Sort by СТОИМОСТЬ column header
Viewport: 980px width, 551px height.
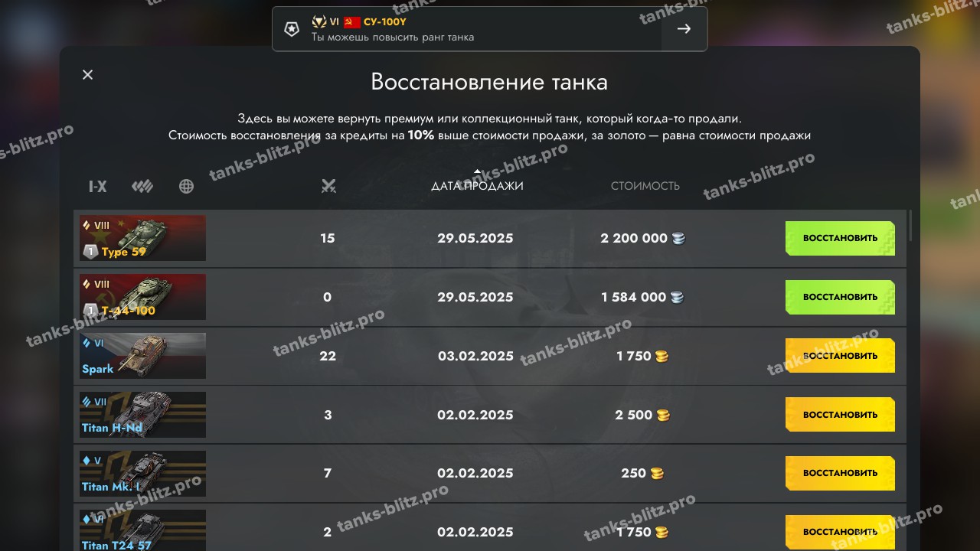[645, 186]
